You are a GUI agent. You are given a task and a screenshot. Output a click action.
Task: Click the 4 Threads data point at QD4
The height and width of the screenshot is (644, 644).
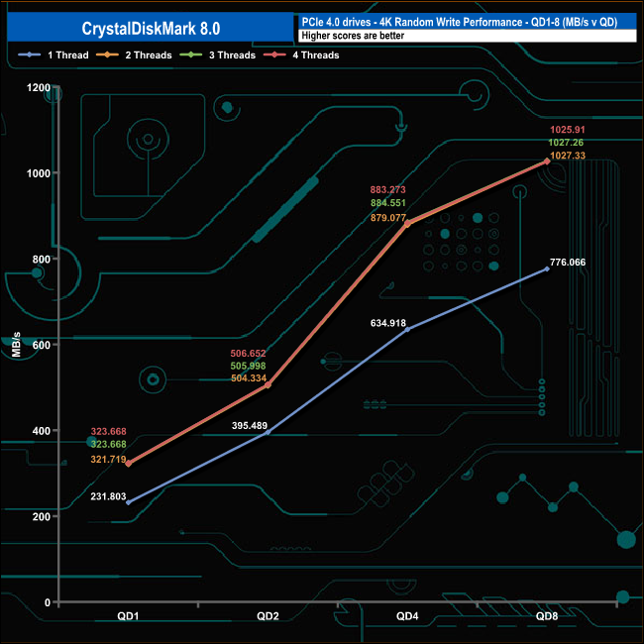click(407, 224)
